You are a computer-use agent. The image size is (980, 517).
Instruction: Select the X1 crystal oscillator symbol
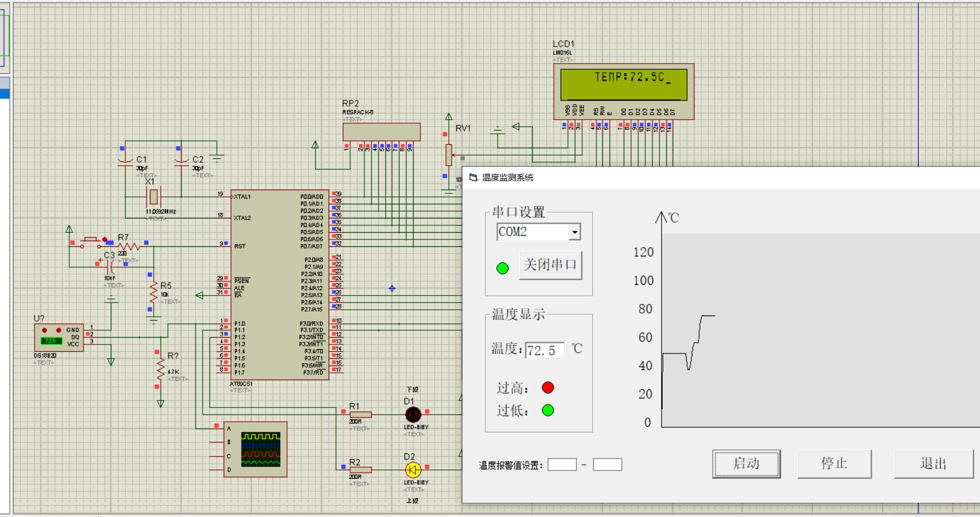(153, 197)
